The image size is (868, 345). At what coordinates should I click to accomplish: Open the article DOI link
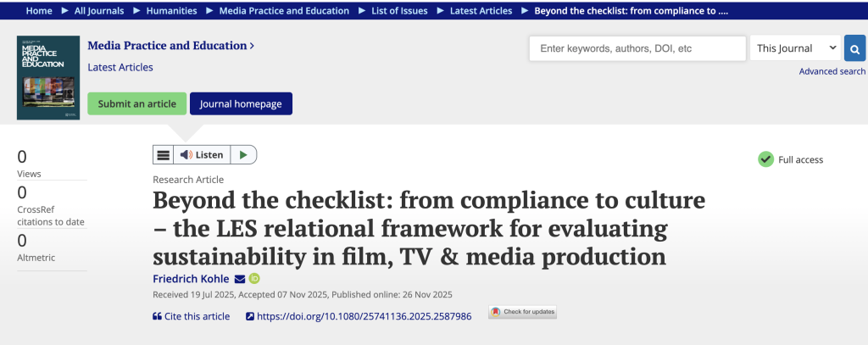pos(363,316)
